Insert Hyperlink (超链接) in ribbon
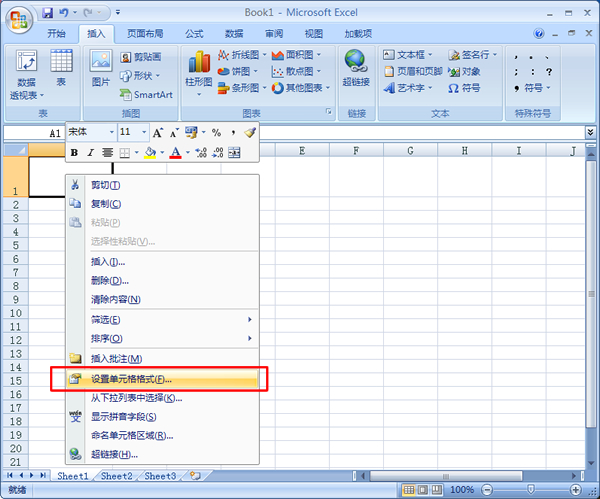Image resolution: width=600 pixels, height=499 pixels. (x=356, y=68)
